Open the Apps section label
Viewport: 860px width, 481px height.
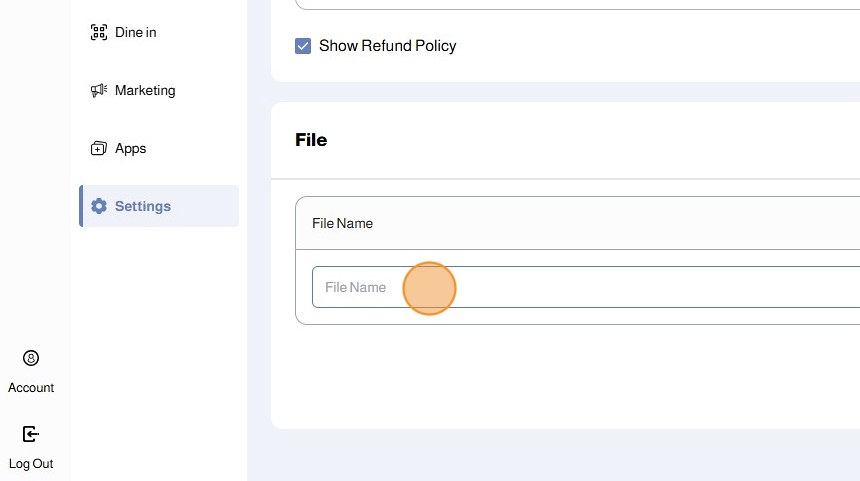click(x=131, y=148)
